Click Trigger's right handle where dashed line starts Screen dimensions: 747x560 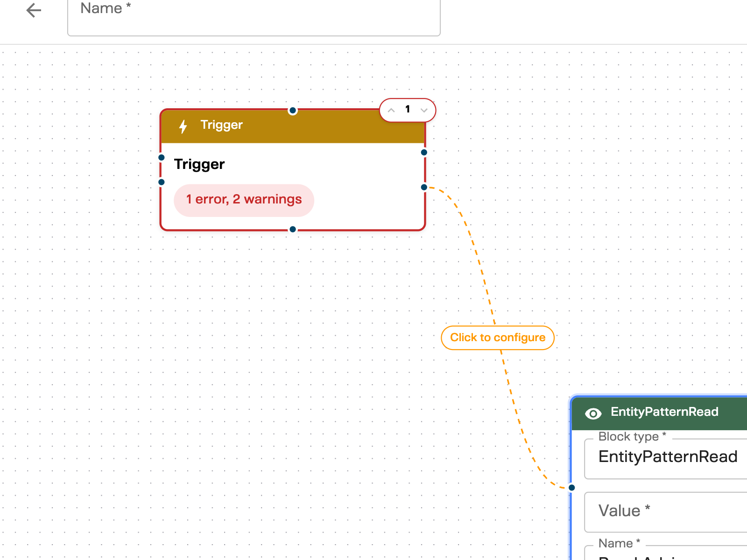point(424,187)
